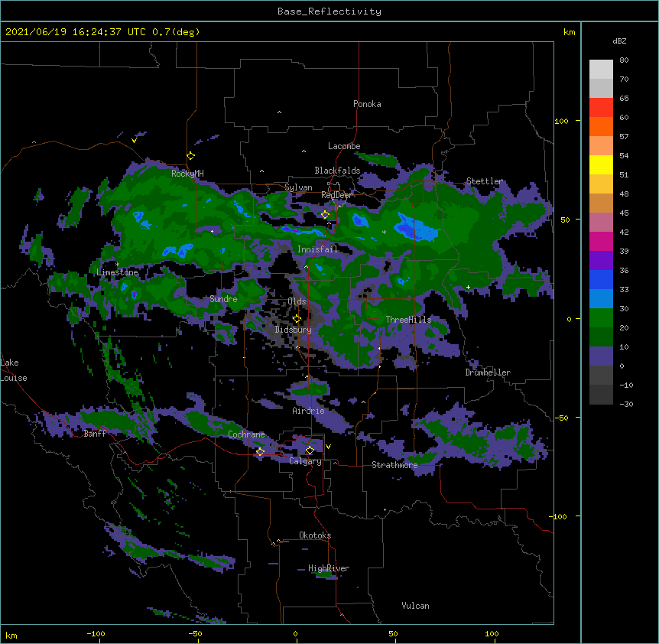The image size is (659, 644).
Task: Click the yellow diamond marker between Olds and Didsbury
Action: (297, 318)
